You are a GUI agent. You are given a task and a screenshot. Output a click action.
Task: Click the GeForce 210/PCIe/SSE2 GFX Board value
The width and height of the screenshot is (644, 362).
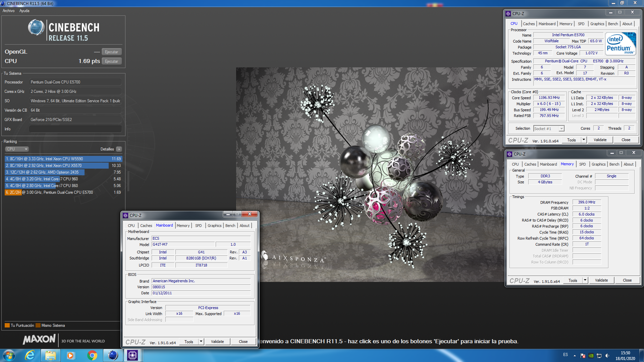point(75,120)
